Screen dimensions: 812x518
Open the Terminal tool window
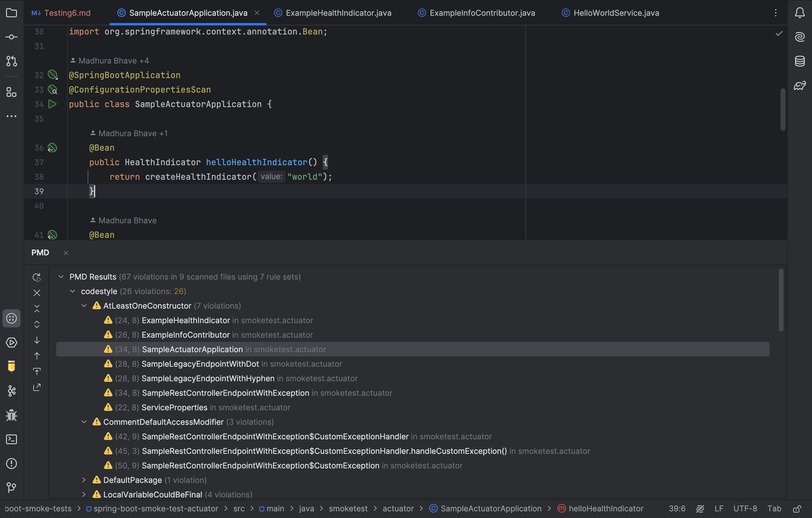[x=11, y=439]
